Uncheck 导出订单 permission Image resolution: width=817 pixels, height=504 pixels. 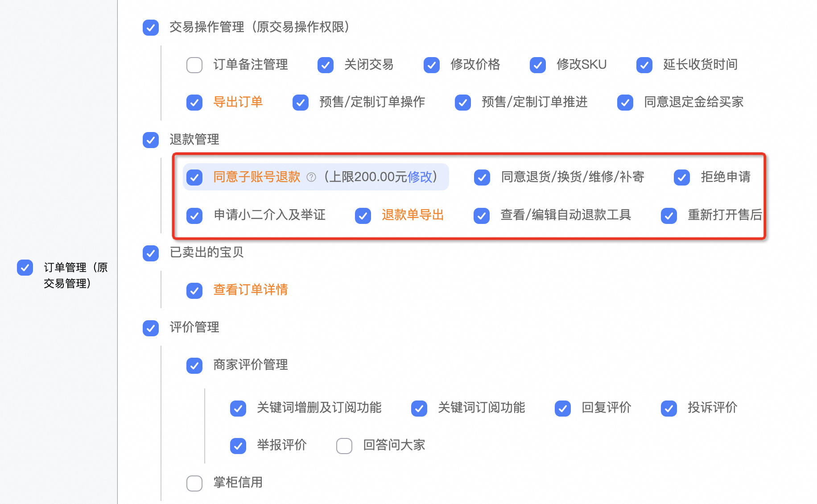[x=194, y=103]
